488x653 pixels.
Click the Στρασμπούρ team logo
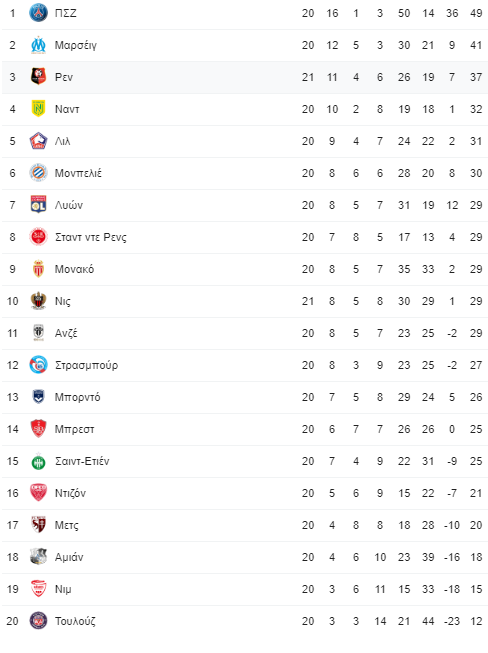click(x=38, y=365)
